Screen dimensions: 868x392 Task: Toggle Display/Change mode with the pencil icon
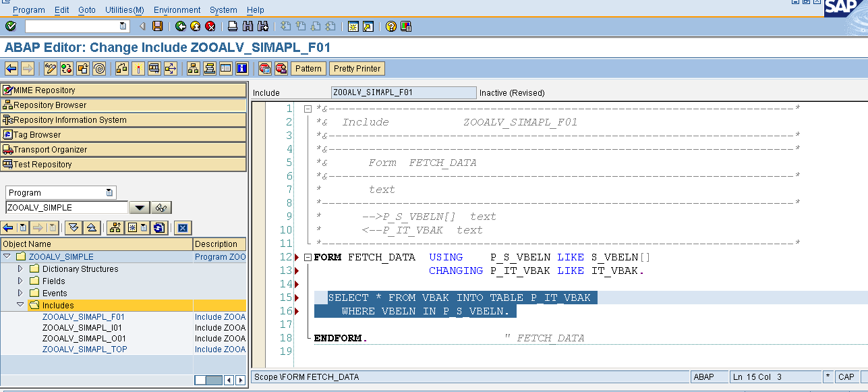49,68
